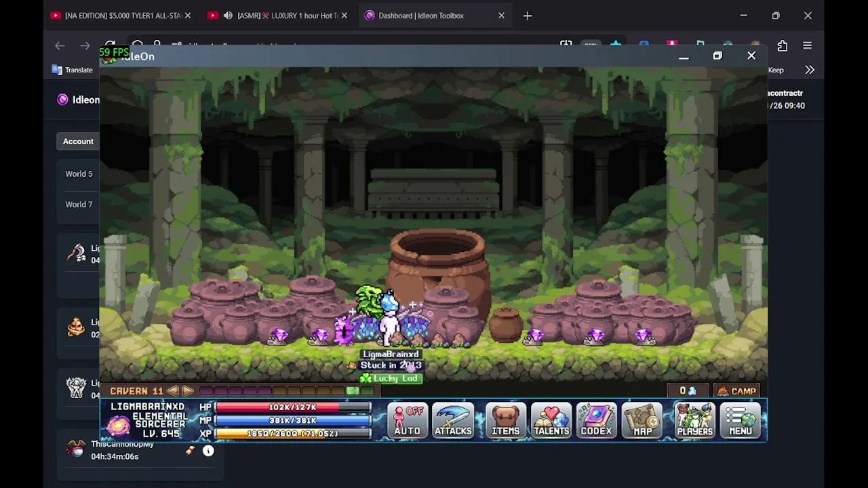
Task: Mute audio icon on ASMR tab
Action: click(x=228, y=16)
